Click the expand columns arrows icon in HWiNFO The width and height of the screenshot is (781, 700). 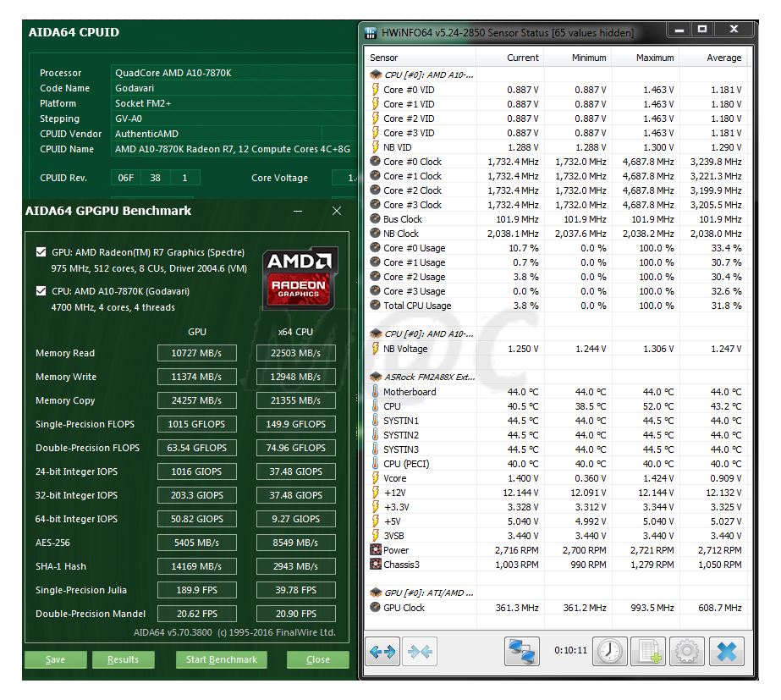click(x=382, y=651)
